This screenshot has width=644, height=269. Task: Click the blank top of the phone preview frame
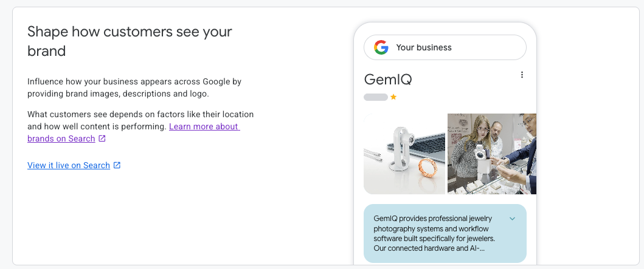tap(445, 28)
